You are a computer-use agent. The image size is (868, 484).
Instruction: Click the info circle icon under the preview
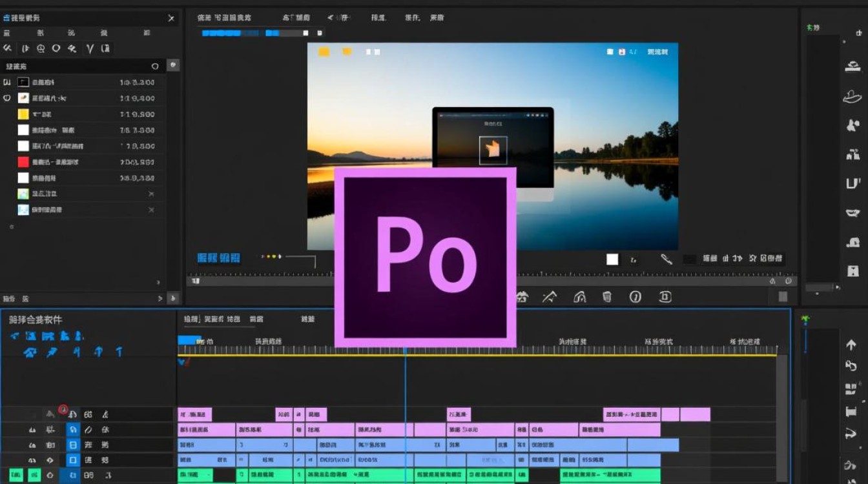pyautogui.click(x=635, y=297)
